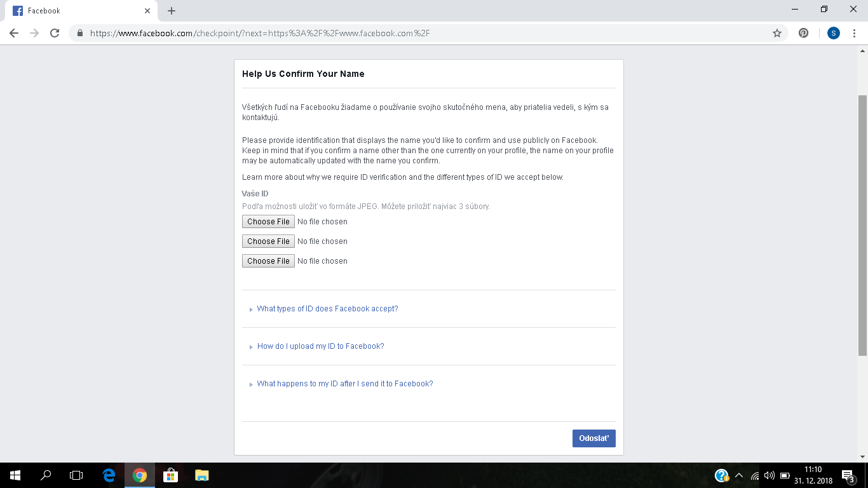868x488 pixels.
Task: Open the help icon in system tray
Action: [722, 475]
